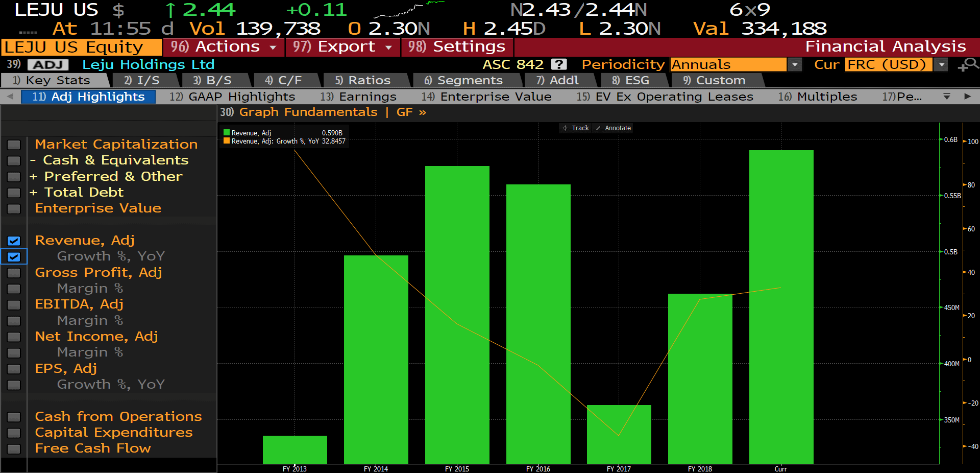This screenshot has height=473, width=980.
Task: Click the Net Income Margin % row
Action: pos(90,352)
